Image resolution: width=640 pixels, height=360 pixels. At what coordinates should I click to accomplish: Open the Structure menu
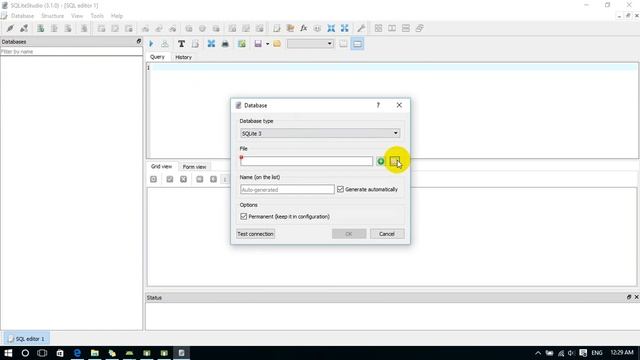point(52,16)
